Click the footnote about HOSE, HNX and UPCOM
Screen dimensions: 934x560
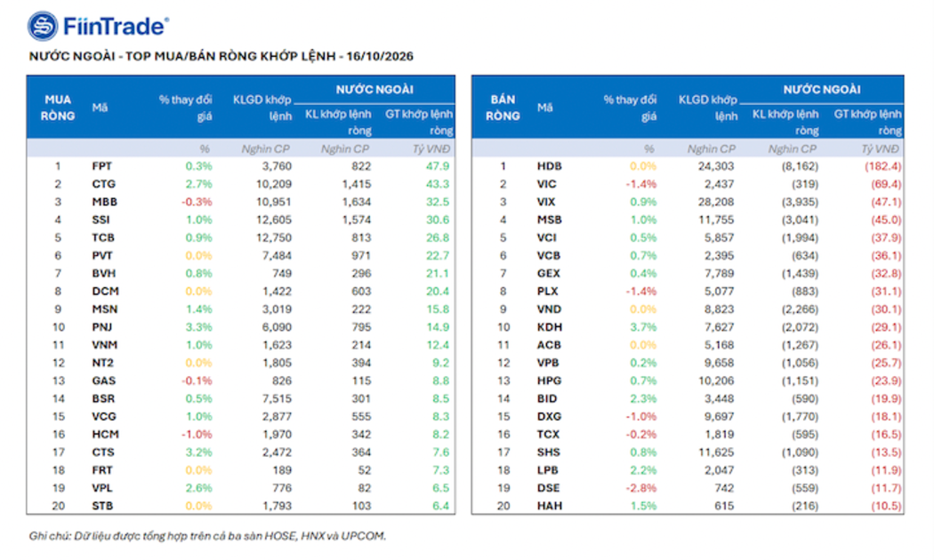point(207,536)
